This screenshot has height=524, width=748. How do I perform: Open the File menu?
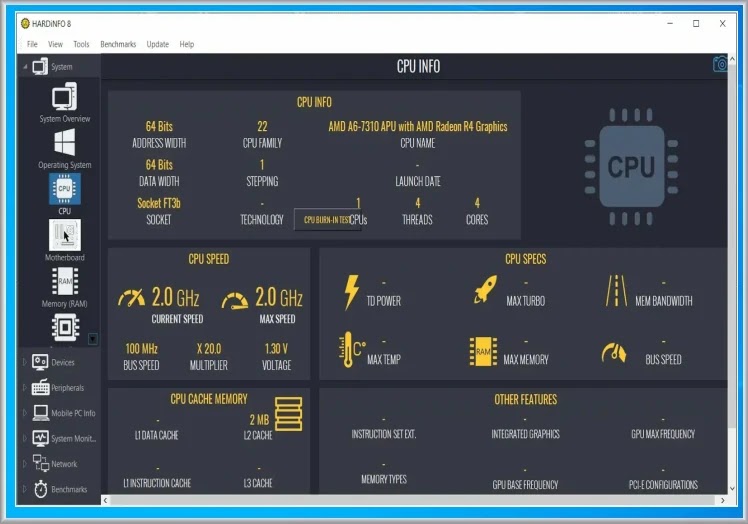click(x=32, y=44)
